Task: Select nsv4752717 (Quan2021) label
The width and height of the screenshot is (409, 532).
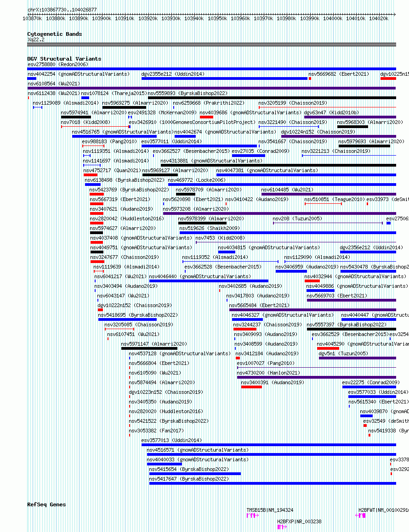Action: coord(112,170)
